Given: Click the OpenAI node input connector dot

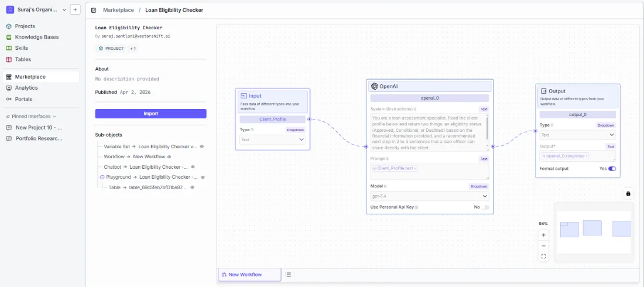Looking at the screenshot, I should point(366,146).
